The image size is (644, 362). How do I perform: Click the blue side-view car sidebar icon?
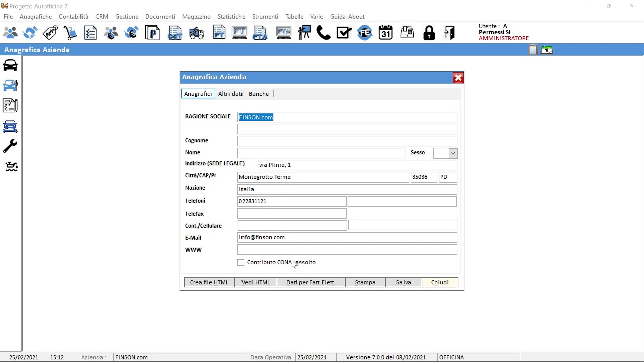tap(10, 85)
